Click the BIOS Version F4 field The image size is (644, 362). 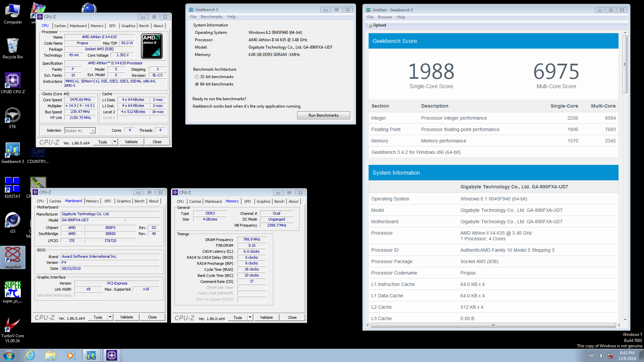(x=110, y=262)
